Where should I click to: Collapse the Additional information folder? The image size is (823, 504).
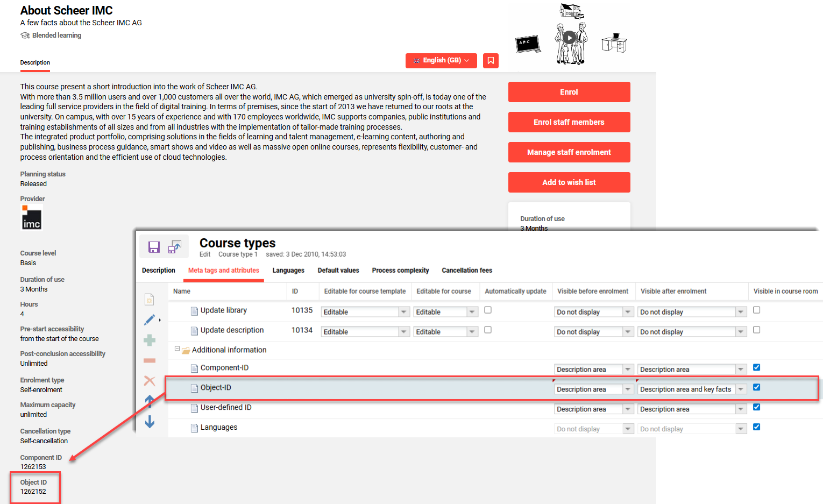178,349
